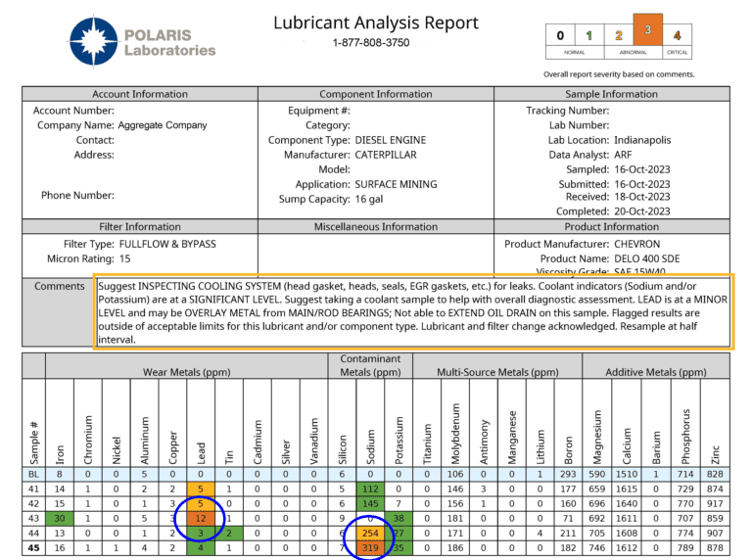Click the 'Sample Information' section header
This screenshot has width=752, height=560.
pos(611,94)
